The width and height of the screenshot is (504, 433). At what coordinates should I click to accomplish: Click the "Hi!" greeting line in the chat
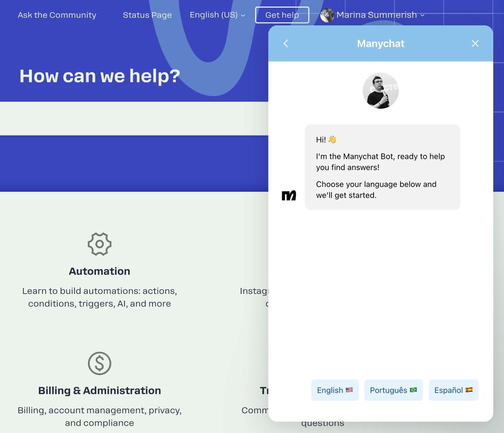(x=326, y=139)
